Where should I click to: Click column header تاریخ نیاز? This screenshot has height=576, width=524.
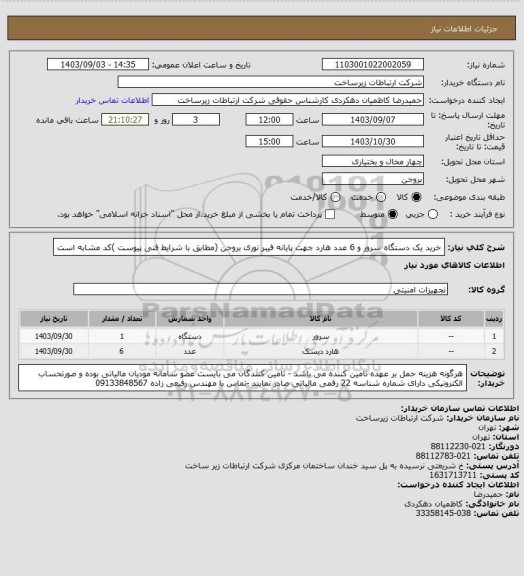54,318
